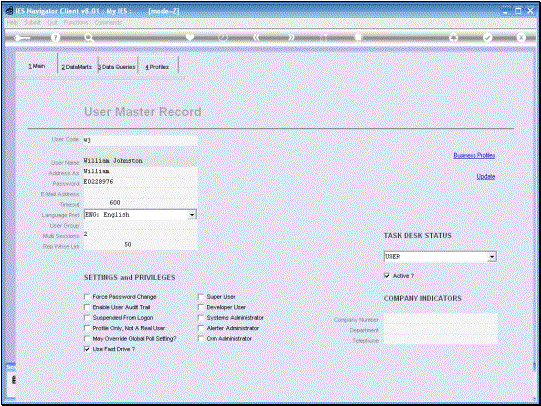Toggle the Super User checkbox
Image resolution: width=541 pixels, height=406 pixels.
pyautogui.click(x=201, y=297)
